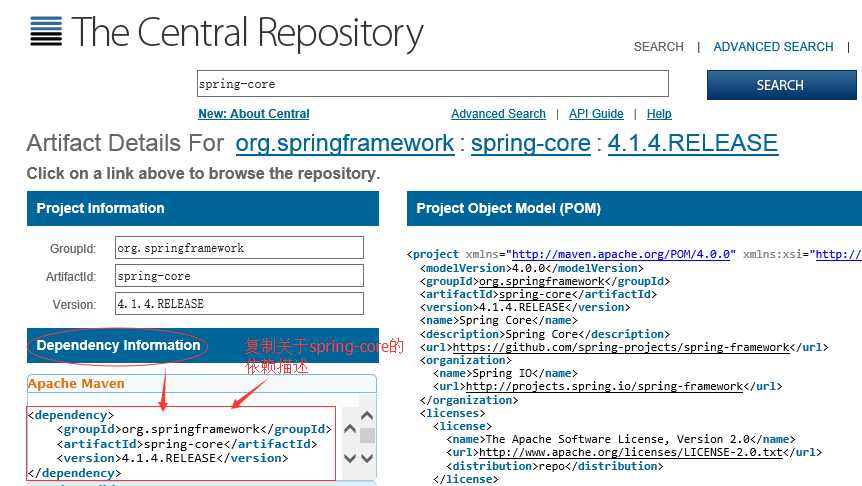The width and height of the screenshot is (862, 486).
Task: Click the '<description>Spring Core' POM line
Action: 545,334
